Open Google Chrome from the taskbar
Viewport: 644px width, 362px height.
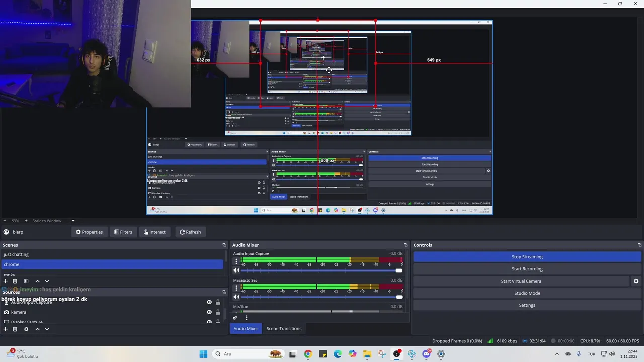pyautogui.click(x=308, y=354)
